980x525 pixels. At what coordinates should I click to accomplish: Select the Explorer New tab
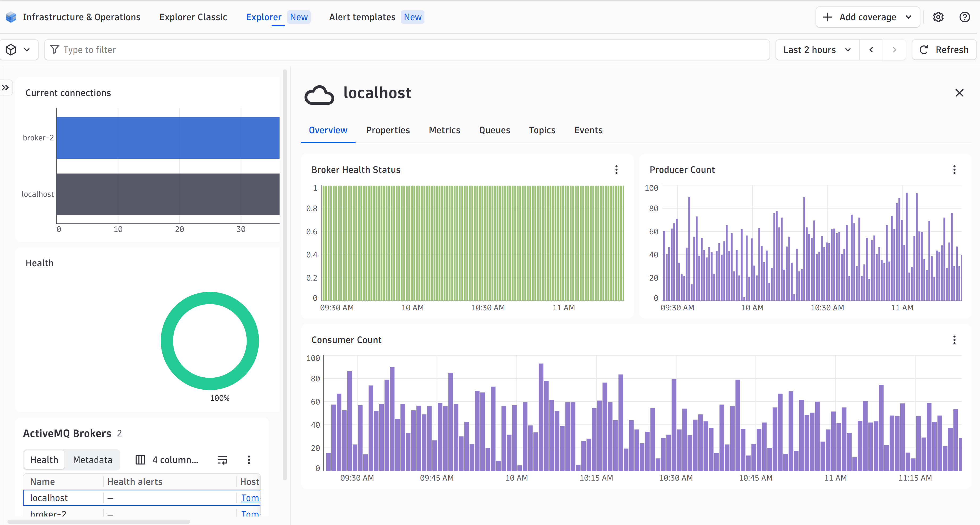click(x=278, y=17)
